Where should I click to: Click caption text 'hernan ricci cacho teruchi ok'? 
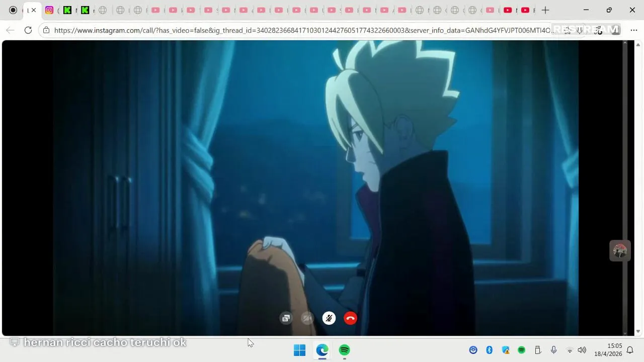[105, 342]
